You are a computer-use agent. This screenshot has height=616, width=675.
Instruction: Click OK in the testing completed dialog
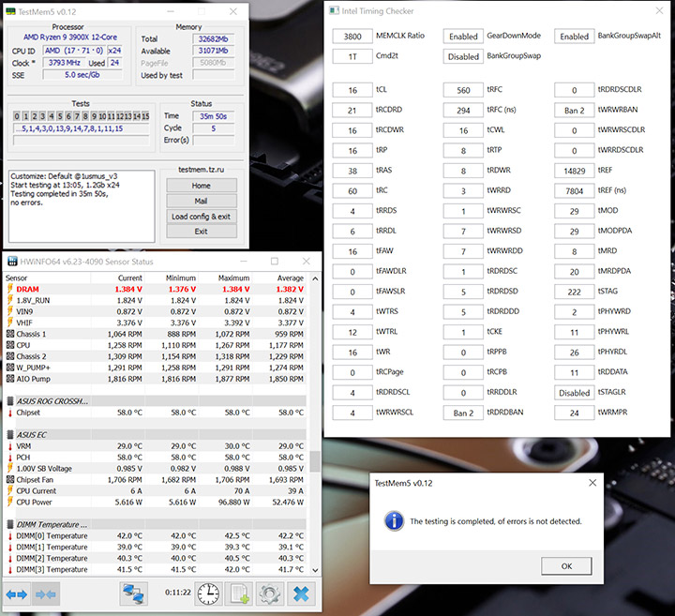[566, 565]
